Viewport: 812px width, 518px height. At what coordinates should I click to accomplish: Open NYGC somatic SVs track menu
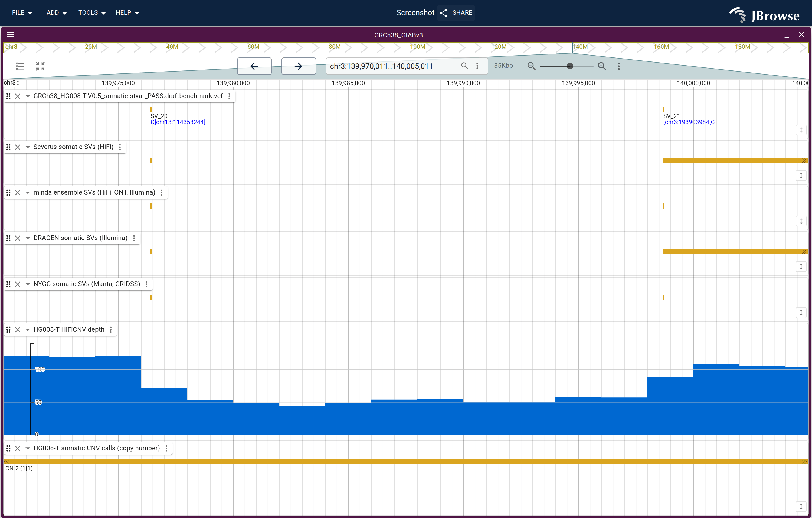[146, 284]
